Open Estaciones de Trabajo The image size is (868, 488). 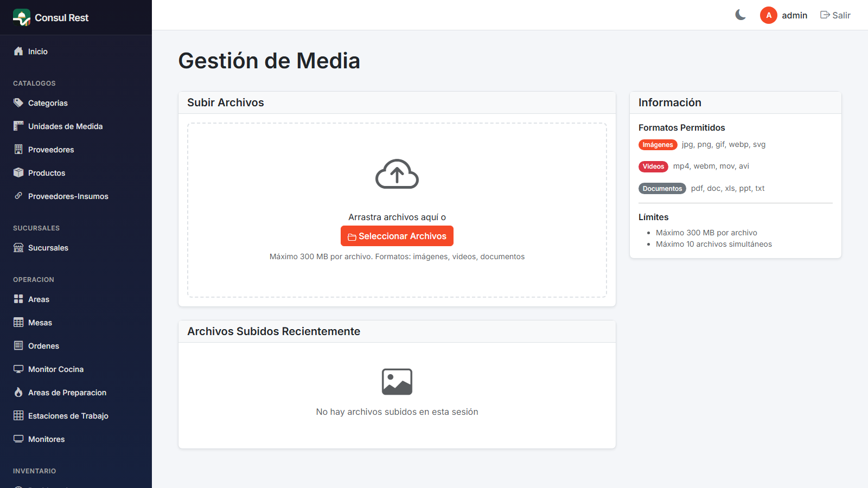pos(76,416)
